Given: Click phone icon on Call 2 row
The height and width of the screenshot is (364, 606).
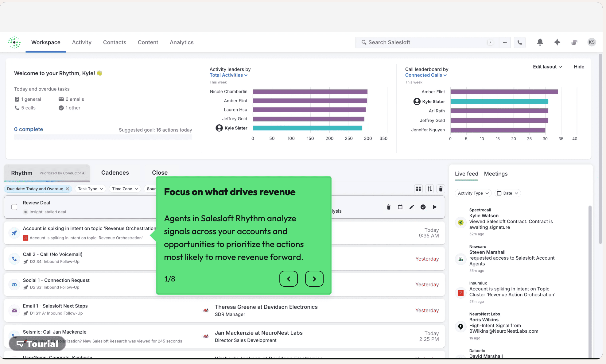Looking at the screenshot, I should point(14,259).
